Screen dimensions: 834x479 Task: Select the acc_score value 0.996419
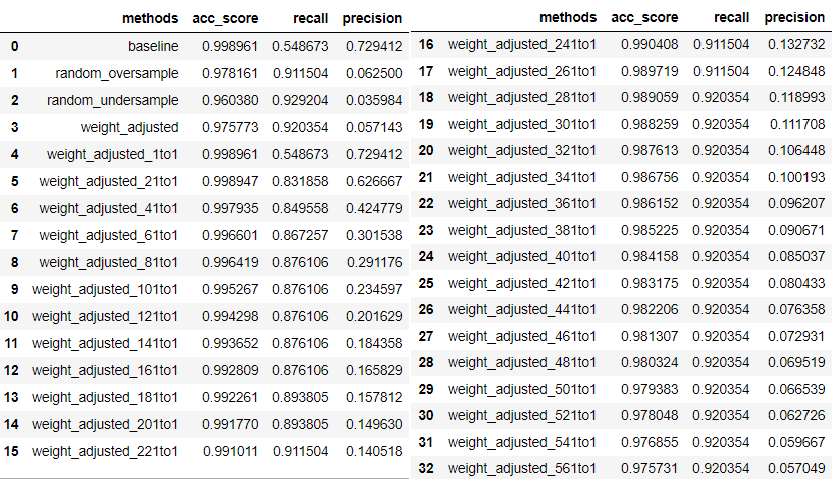point(230,263)
